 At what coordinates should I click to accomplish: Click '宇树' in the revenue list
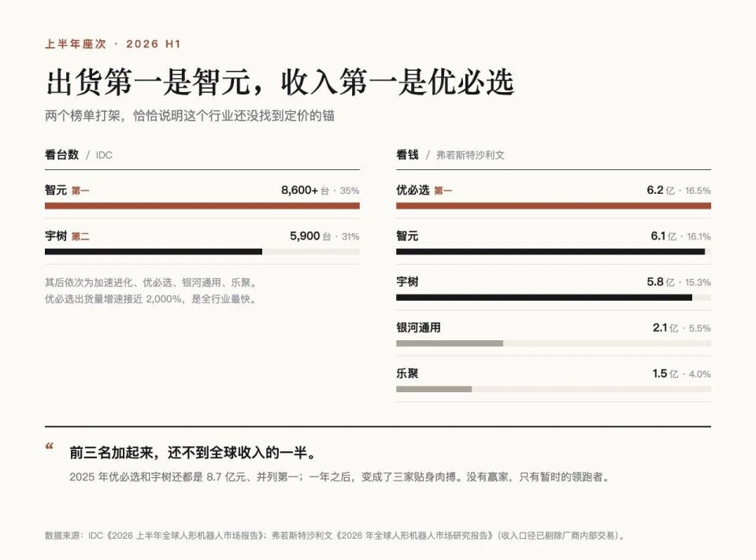tap(407, 282)
